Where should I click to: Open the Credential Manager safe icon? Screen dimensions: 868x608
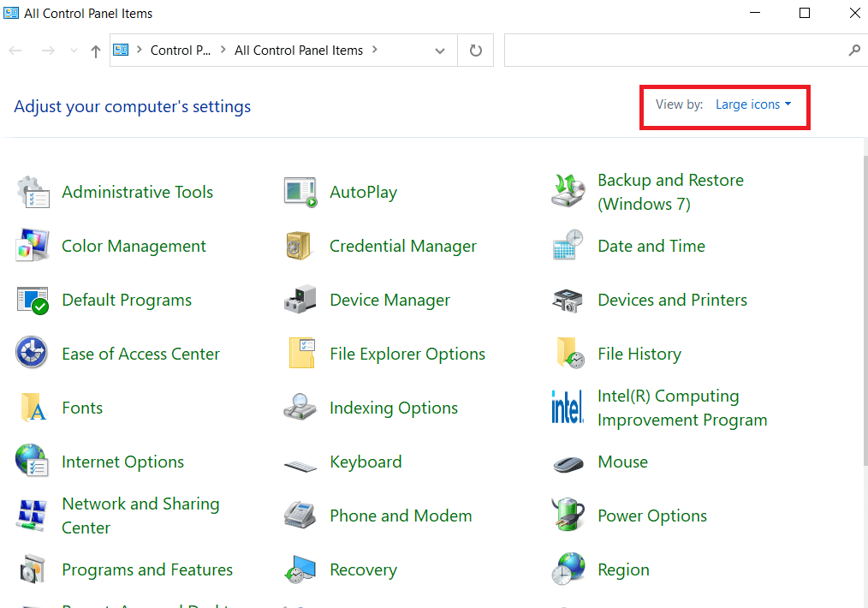pos(299,245)
